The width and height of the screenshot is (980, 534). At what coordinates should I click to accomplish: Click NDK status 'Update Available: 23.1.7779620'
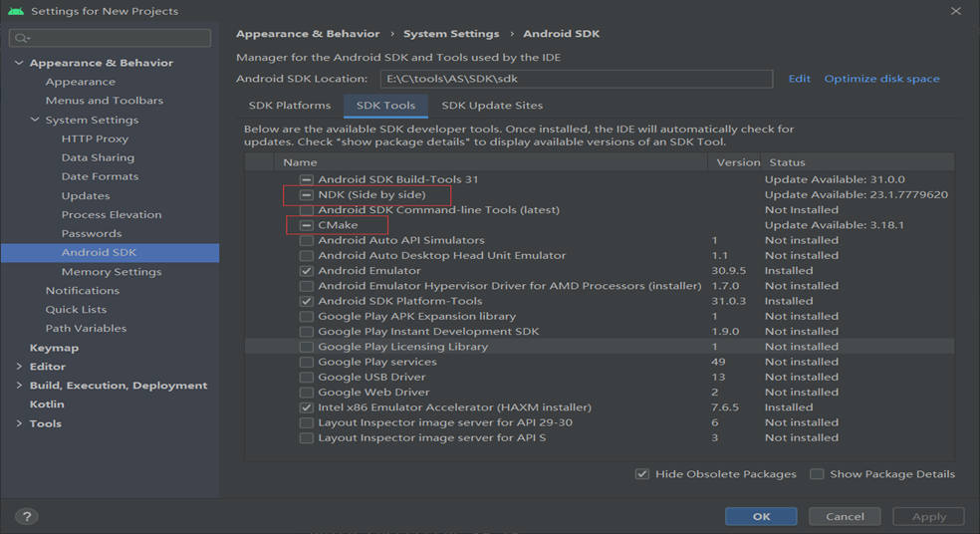pos(857,194)
